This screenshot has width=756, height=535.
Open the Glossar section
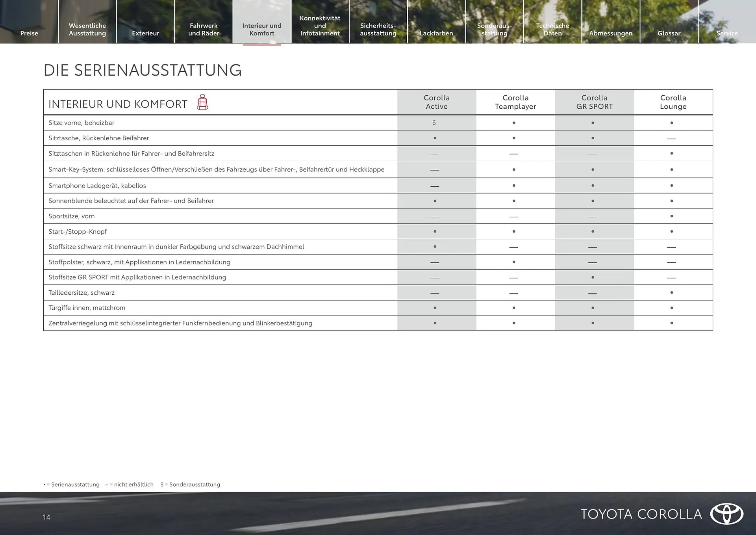click(669, 33)
